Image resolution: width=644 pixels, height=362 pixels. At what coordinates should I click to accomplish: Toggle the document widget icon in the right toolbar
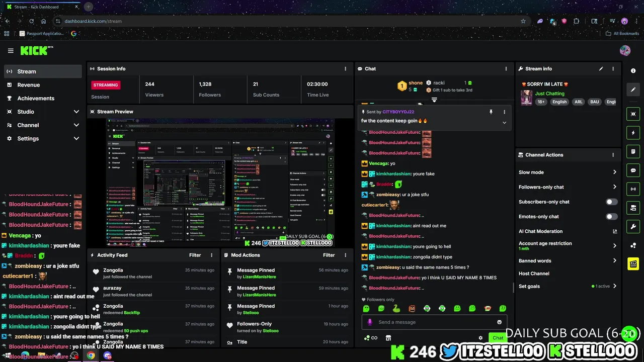click(633, 151)
